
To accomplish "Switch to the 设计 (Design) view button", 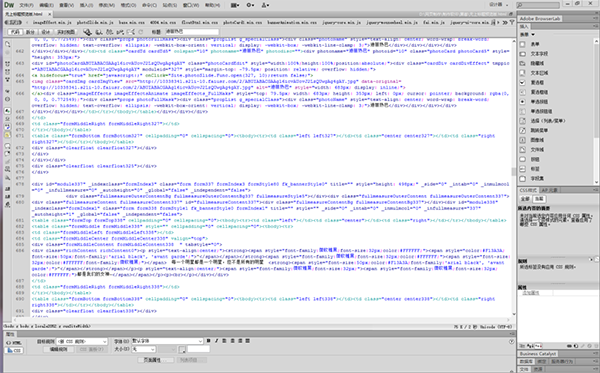I will (x=46, y=32).
